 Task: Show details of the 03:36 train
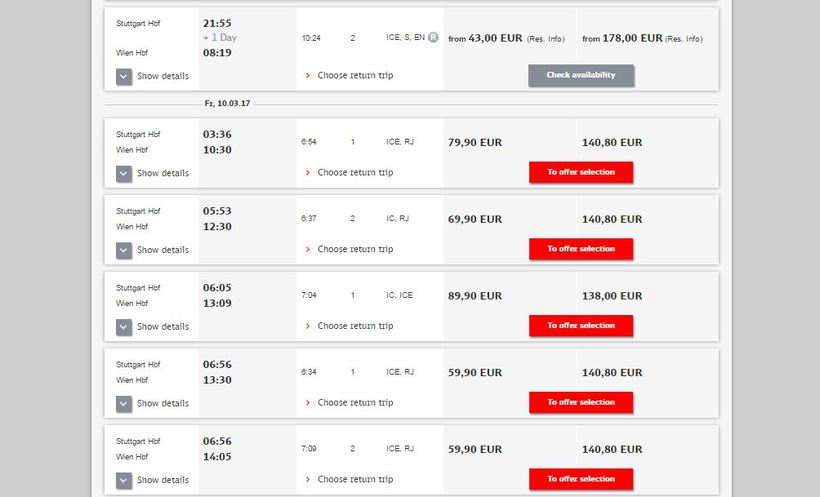point(124,173)
